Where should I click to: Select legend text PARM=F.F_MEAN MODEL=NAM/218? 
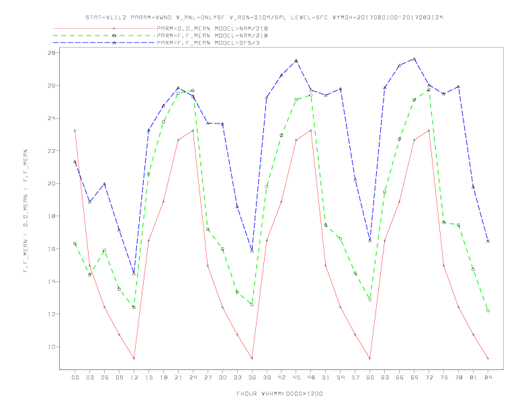212,36
